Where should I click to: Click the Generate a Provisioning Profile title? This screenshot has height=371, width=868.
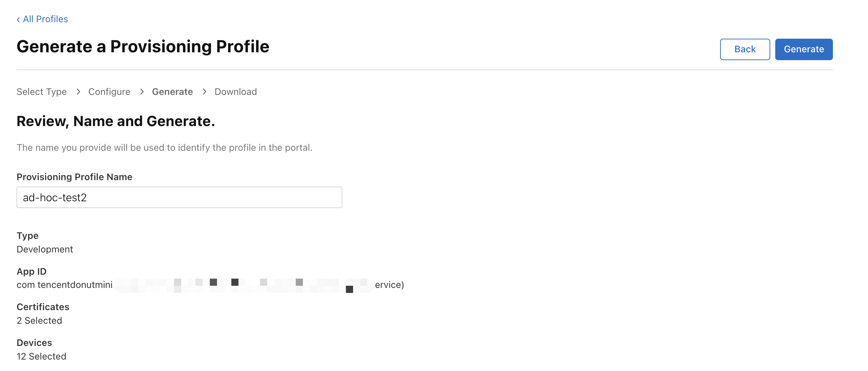click(143, 47)
